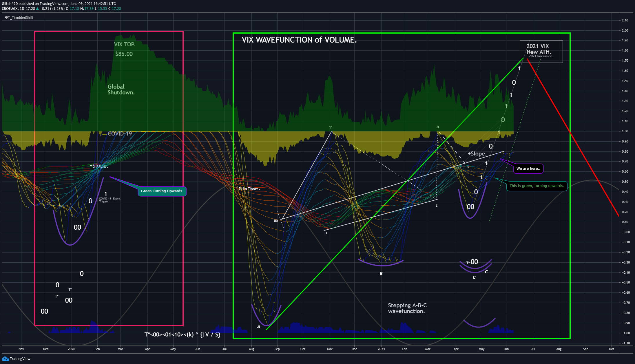
Task: Click the CBOE:VIX, 1D symbol label
Action: (x=13, y=9)
